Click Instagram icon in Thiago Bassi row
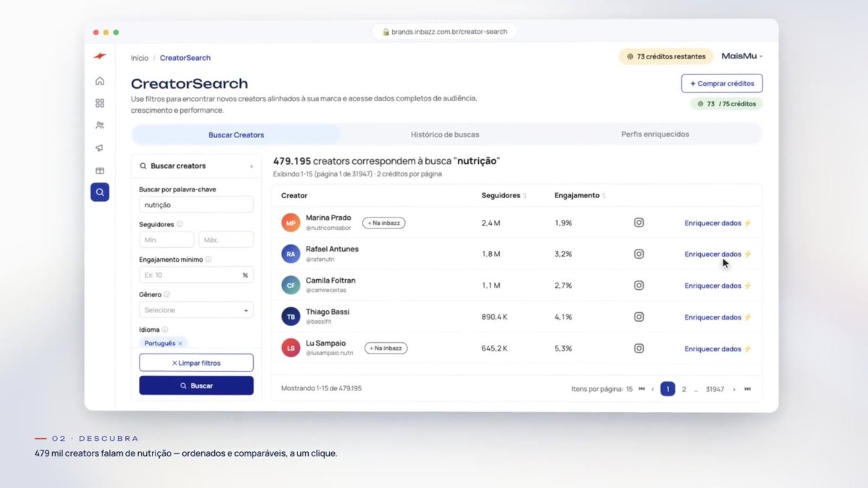This screenshot has height=488, width=868. [x=639, y=317]
